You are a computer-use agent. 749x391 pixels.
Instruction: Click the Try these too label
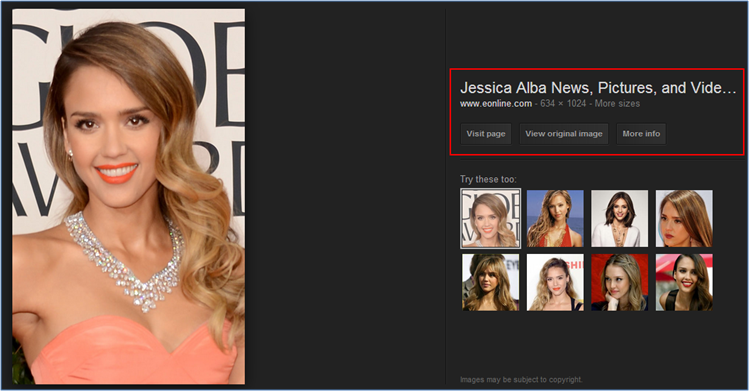coord(488,180)
